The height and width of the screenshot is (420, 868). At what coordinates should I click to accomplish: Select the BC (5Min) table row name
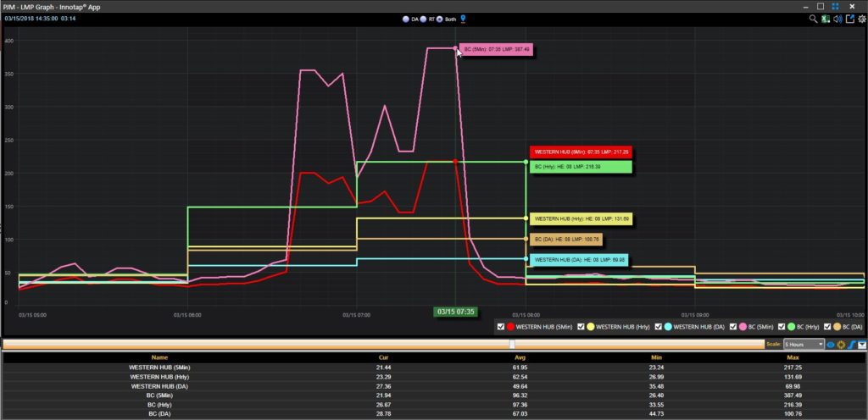coord(159,395)
